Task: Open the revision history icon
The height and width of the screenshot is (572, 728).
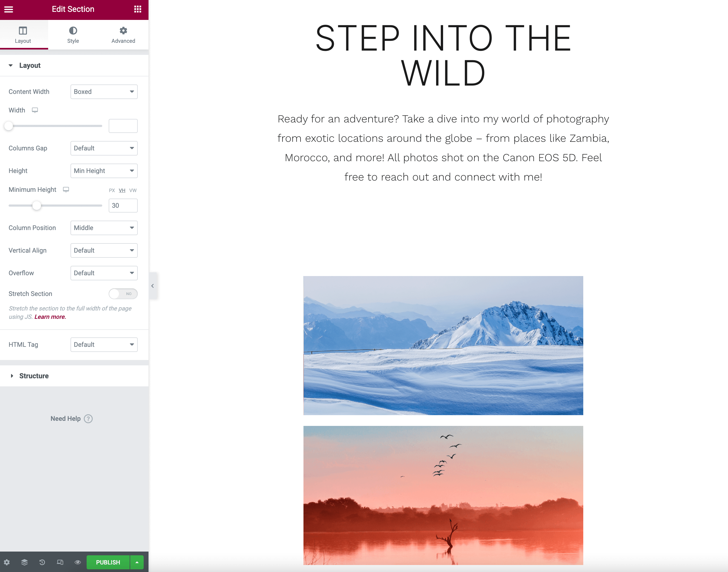Action: [x=42, y=562]
